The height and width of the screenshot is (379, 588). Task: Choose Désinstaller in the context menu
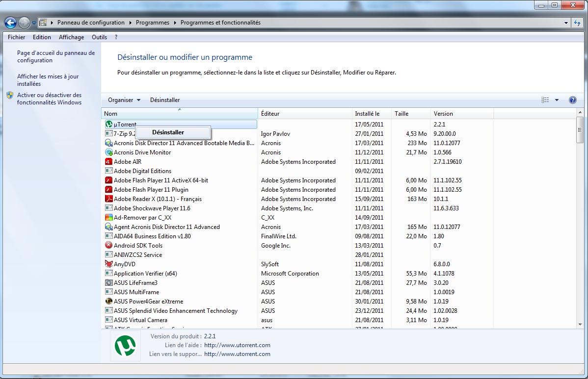tap(168, 132)
